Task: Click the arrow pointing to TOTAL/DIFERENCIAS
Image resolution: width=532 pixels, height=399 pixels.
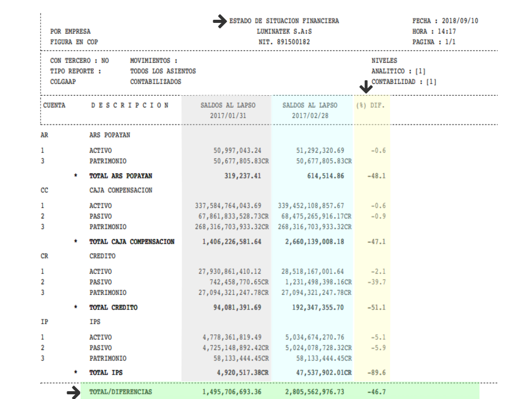Action: click(73, 393)
